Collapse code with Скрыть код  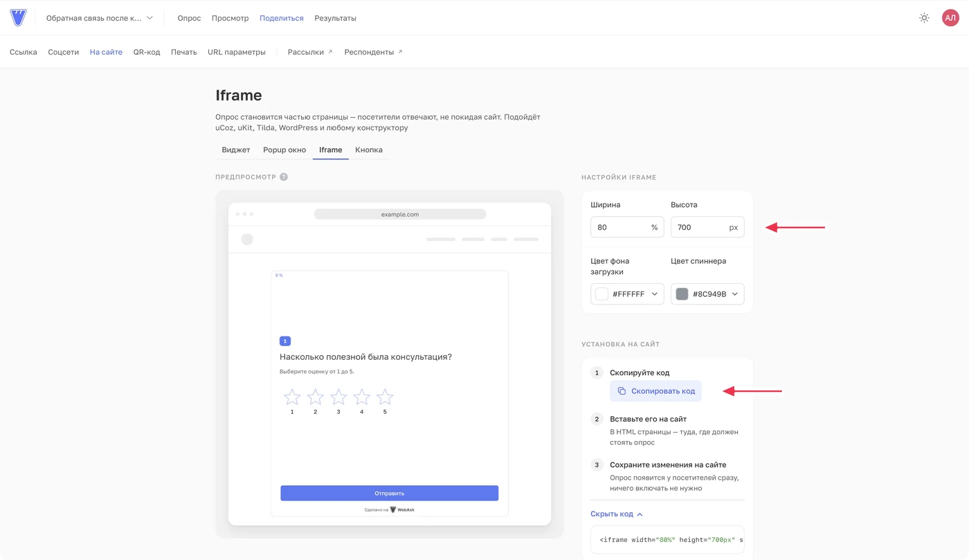pyautogui.click(x=617, y=514)
